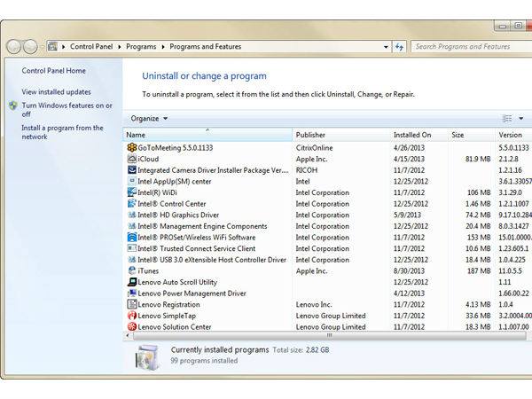The height and width of the screenshot is (399, 532).
Task: Open Control Panel Home link
Action: (54, 70)
